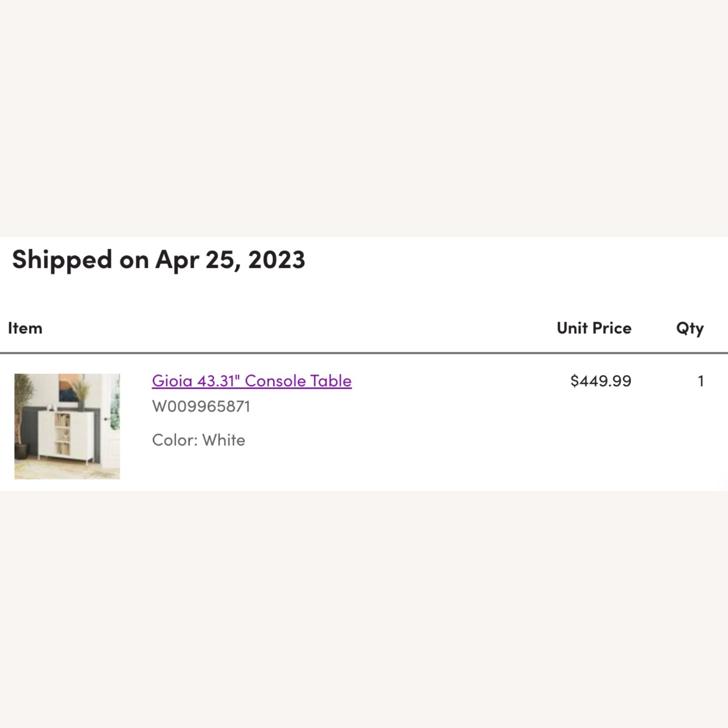Click the price shown for the console table
The height and width of the screenshot is (728, 728).
(x=600, y=381)
